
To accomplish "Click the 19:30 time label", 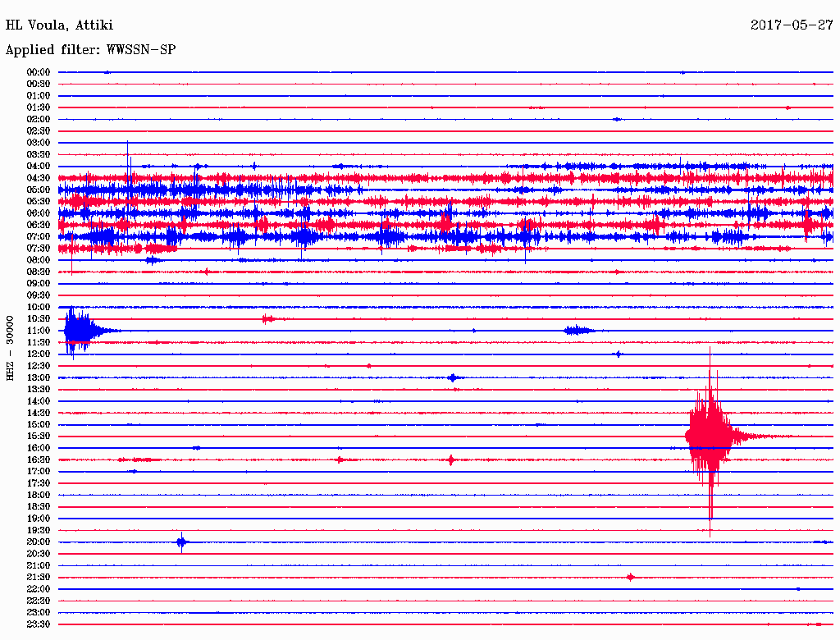I will pyautogui.click(x=39, y=530).
